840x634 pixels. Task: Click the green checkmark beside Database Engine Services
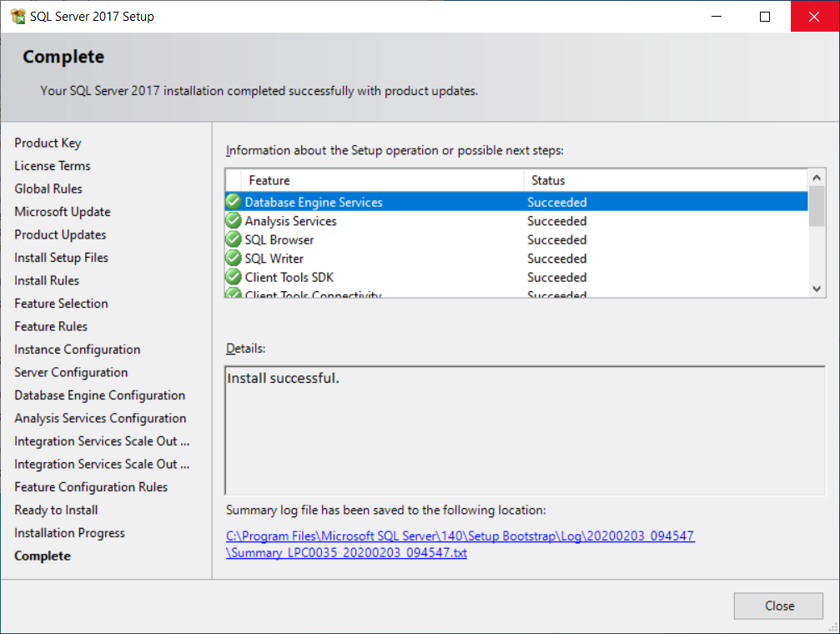pos(234,202)
